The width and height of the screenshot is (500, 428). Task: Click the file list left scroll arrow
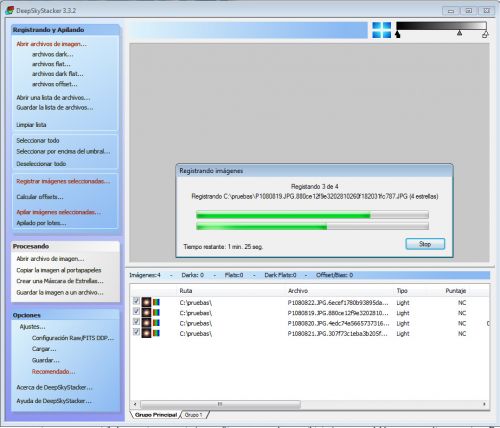(135, 404)
